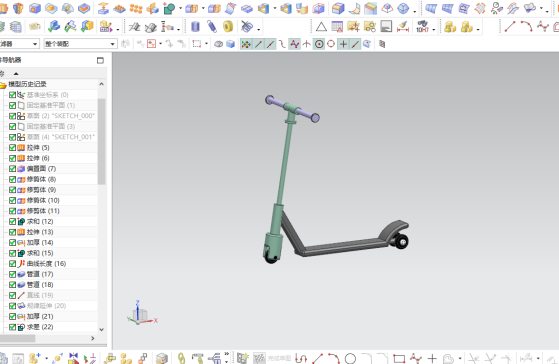559x364 pixels.
Task: Click the name column sort arrow header
Action: click(16, 73)
